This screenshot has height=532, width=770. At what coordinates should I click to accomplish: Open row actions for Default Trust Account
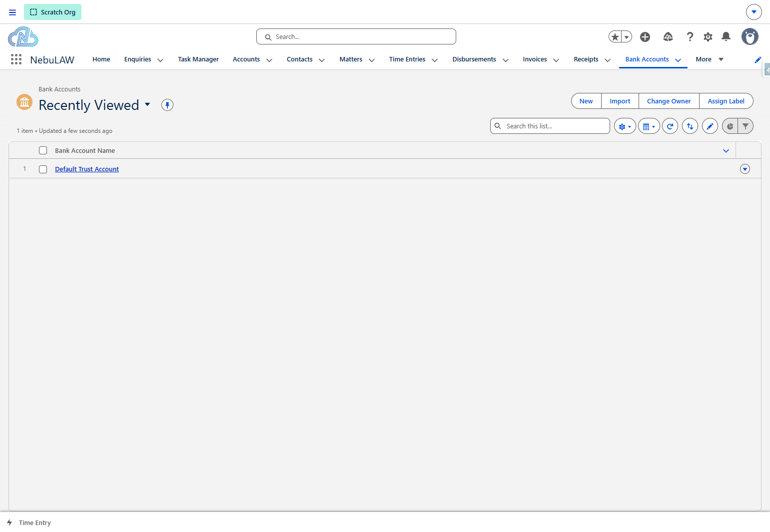pyautogui.click(x=745, y=169)
